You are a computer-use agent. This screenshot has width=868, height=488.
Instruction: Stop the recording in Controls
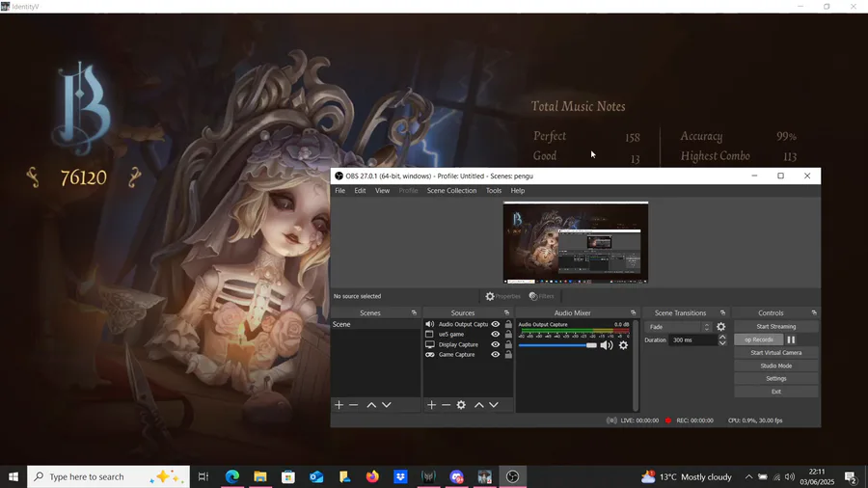coord(758,339)
